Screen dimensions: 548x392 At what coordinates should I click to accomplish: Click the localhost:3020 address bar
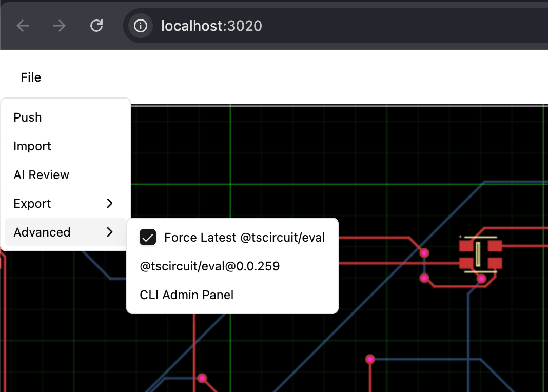click(211, 26)
